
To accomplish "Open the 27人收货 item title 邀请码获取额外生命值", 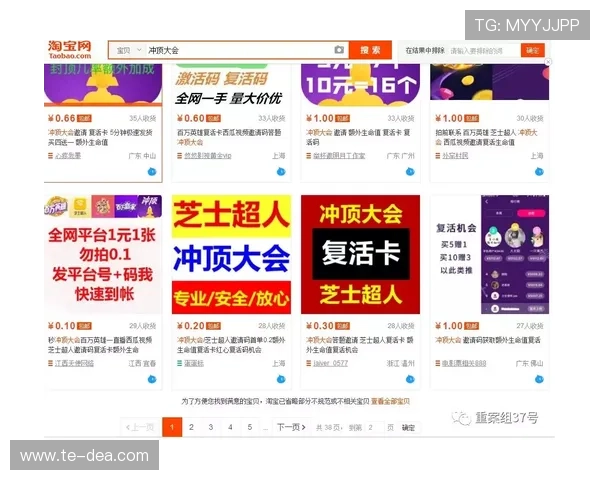I will tap(488, 340).
